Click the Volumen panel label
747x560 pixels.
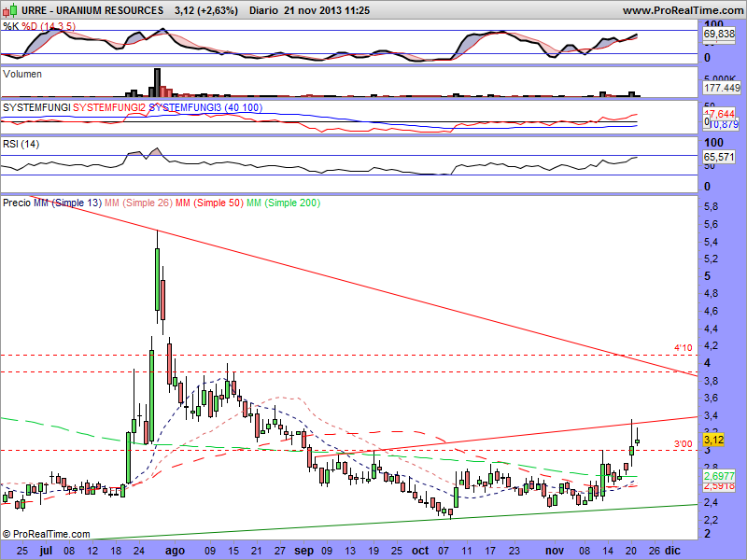point(22,75)
